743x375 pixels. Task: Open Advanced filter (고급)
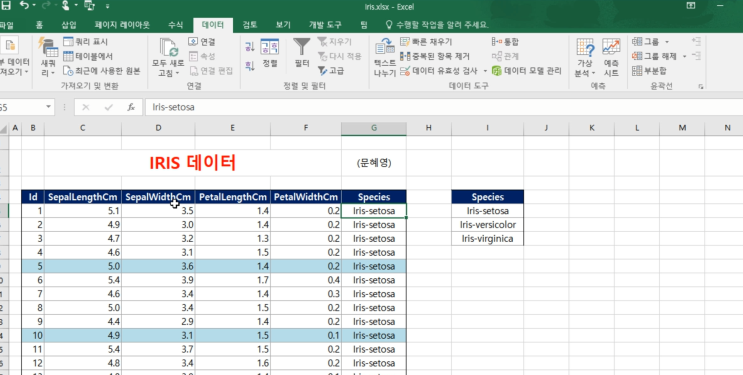(x=331, y=71)
